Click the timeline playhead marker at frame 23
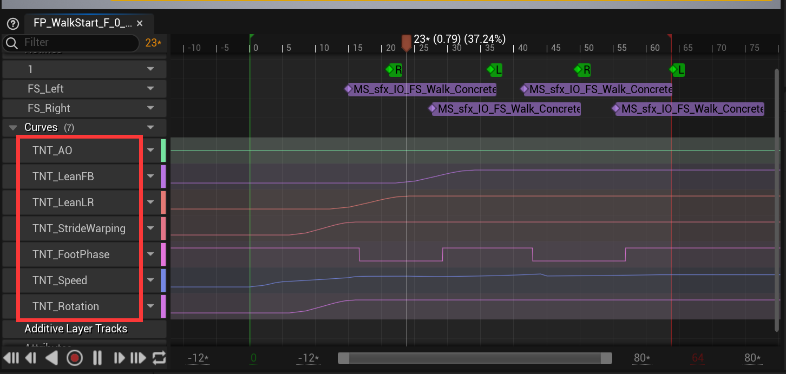Viewport: 786px width, 374px height. click(407, 43)
